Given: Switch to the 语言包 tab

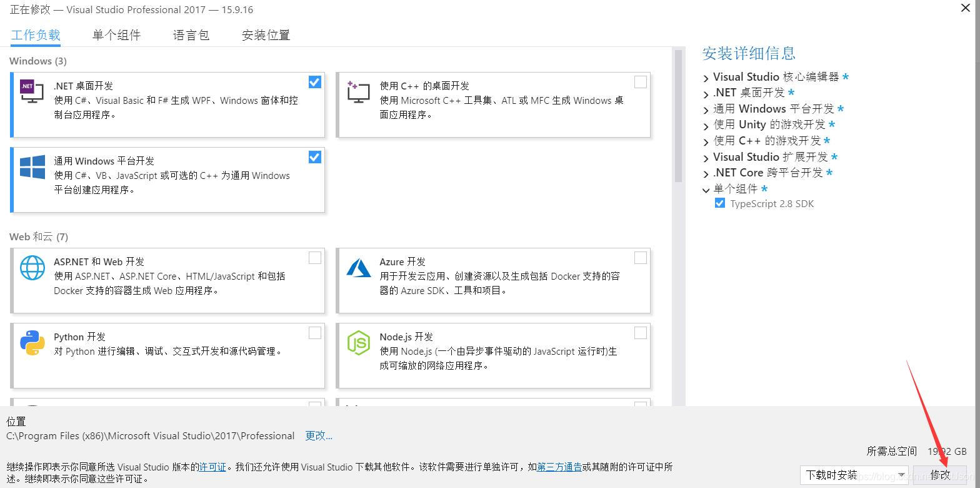Looking at the screenshot, I should 191,35.
